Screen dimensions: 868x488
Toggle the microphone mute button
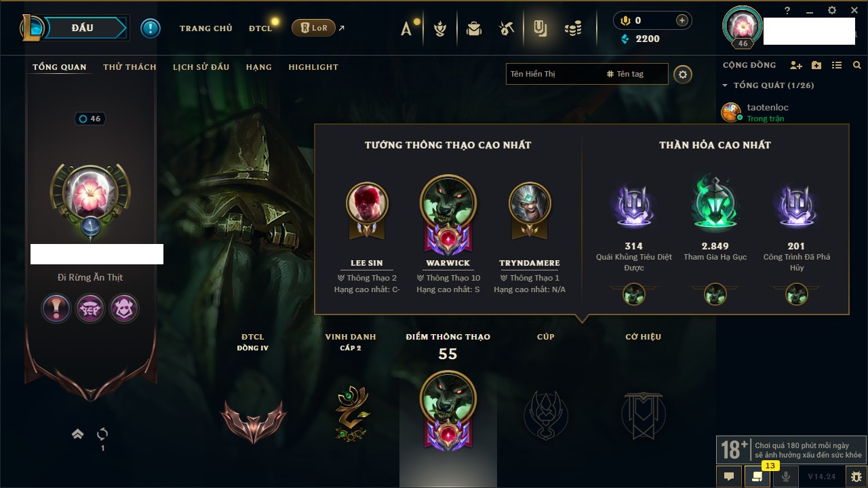[x=786, y=476]
